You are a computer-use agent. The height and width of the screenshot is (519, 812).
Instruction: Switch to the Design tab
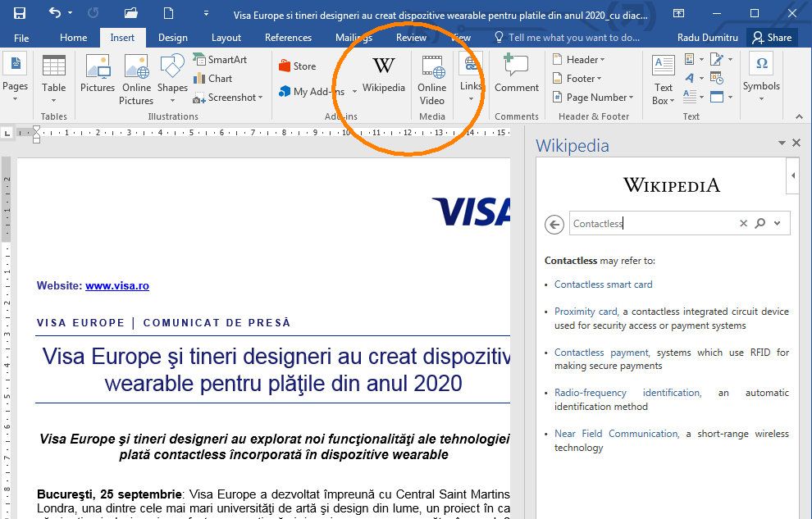pyautogui.click(x=173, y=38)
